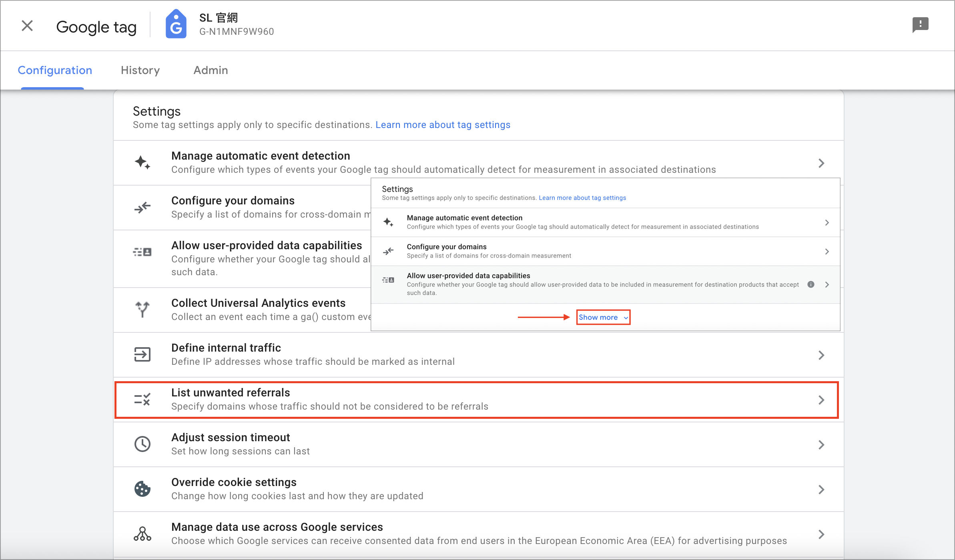Screen dimensions: 955x560
Task: Open Adjust session timeout setting
Action: [x=479, y=444]
